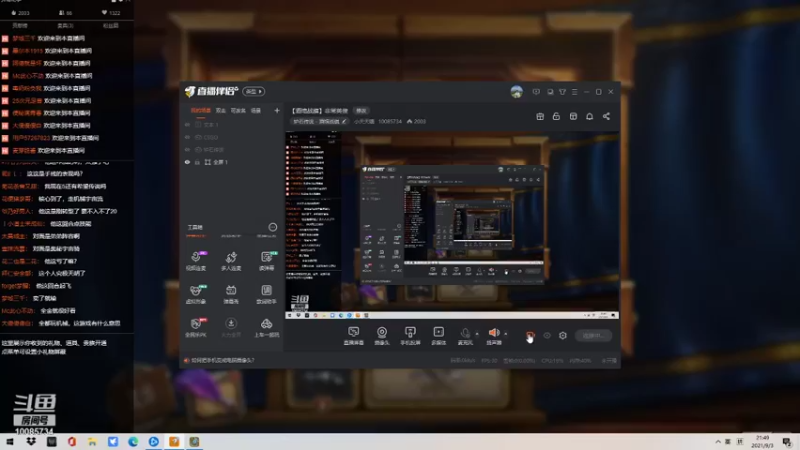This screenshot has height=450, width=800.
Task: Open the car-team code tool
Action: tap(266, 328)
